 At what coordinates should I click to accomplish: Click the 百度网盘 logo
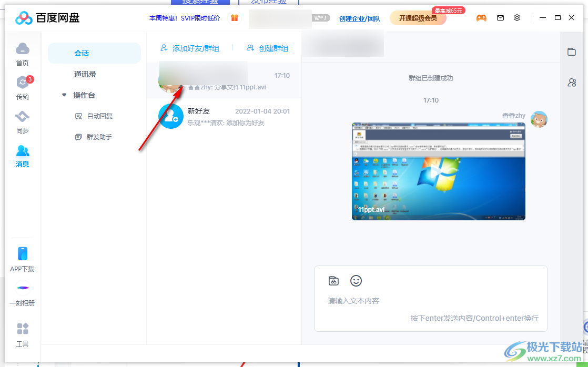(47, 18)
